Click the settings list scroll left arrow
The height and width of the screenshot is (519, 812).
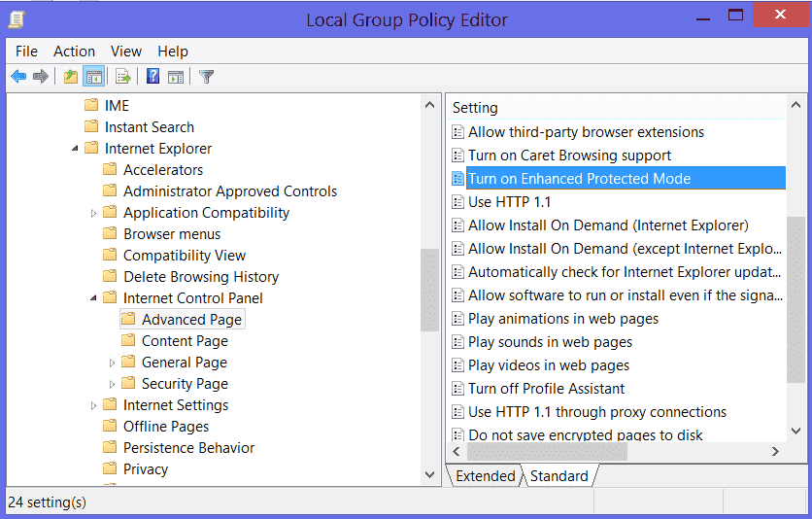point(457,451)
